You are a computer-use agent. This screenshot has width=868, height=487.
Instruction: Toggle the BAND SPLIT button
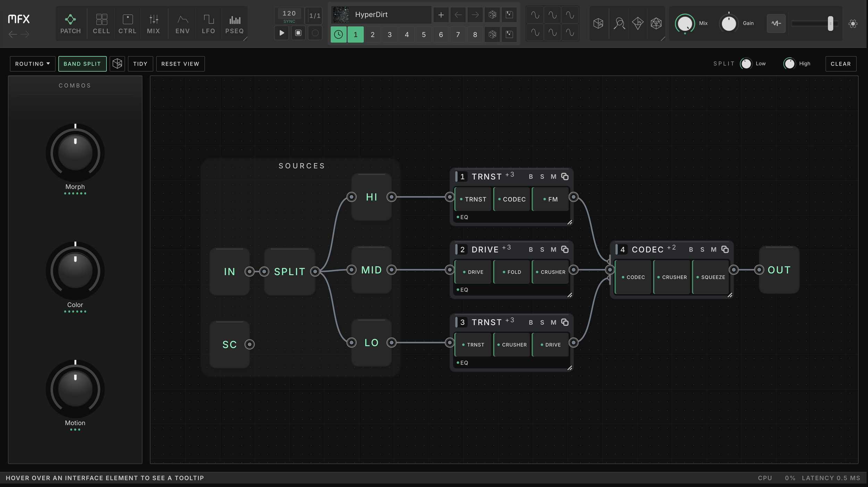[82, 64]
